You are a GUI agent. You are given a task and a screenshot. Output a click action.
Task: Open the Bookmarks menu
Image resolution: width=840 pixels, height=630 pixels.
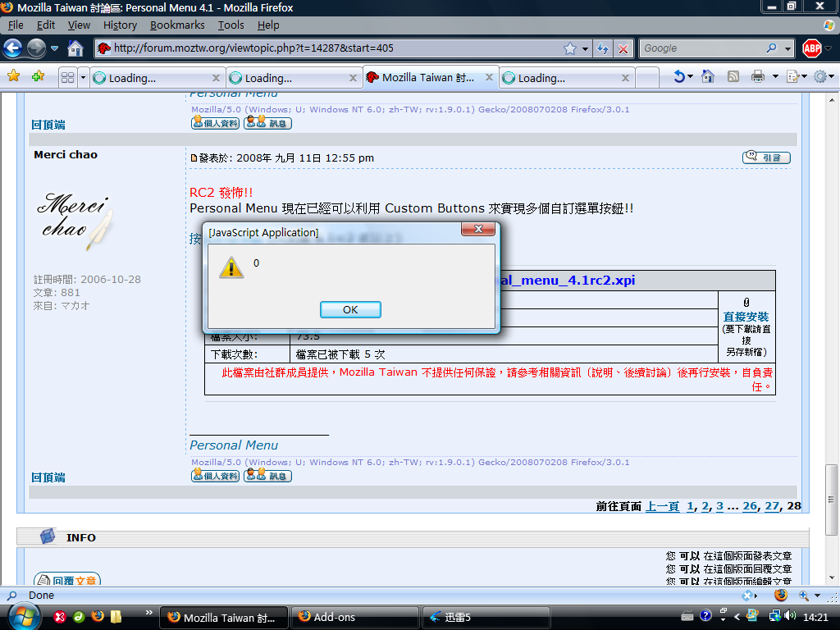tap(177, 25)
